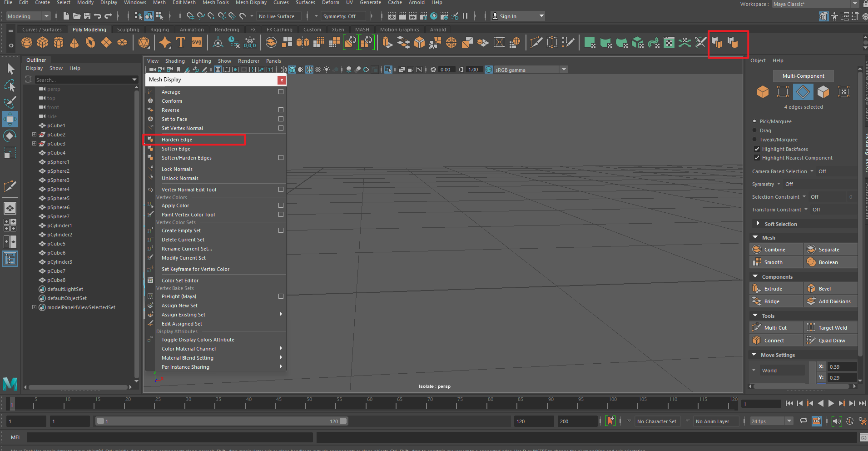This screenshot has width=868, height=451.
Task: Click the Soften Edge shelf icon
Action: point(732,43)
